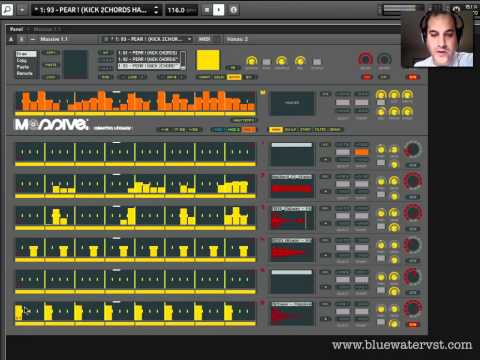
Task: Click the Voices: 2 field
Action: (x=237, y=39)
